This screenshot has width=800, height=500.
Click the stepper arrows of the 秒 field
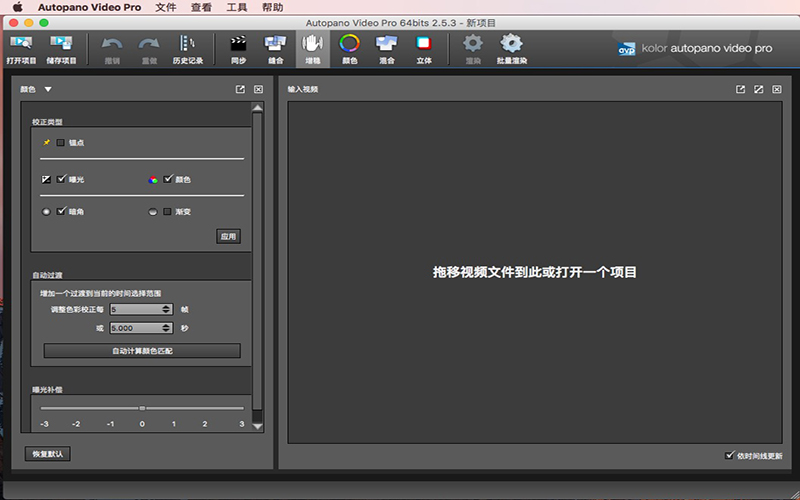click(x=166, y=328)
